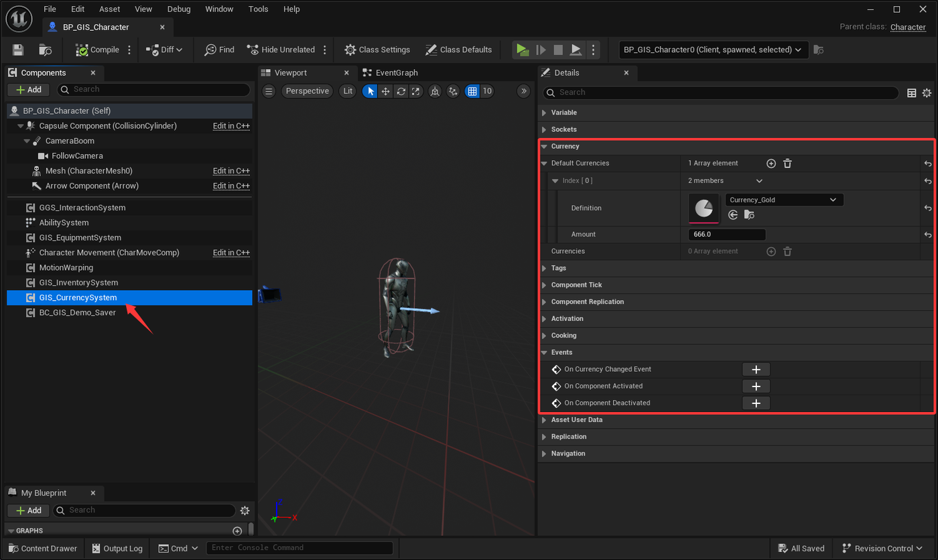Focus the Components search field
The height and width of the screenshot is (560, 938).
point(153,89)
